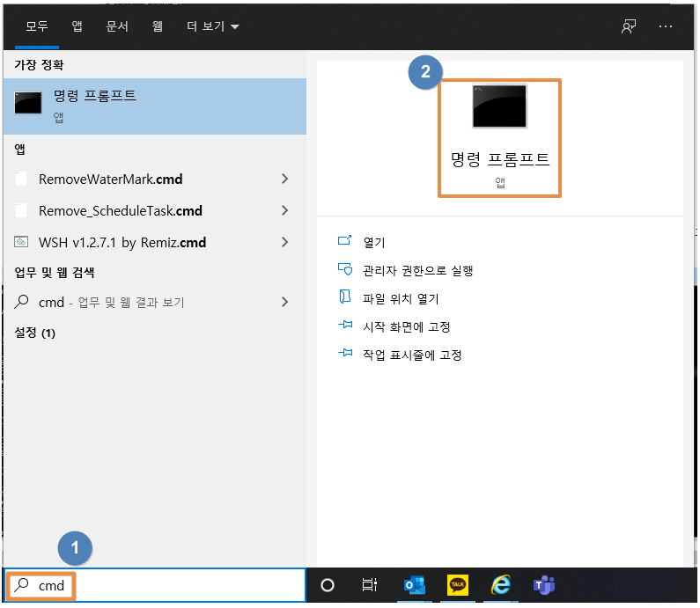Expand Remove_ScheduleTask.cmd result arrow
Screen dimensions: 700x608
coord(284,210)
